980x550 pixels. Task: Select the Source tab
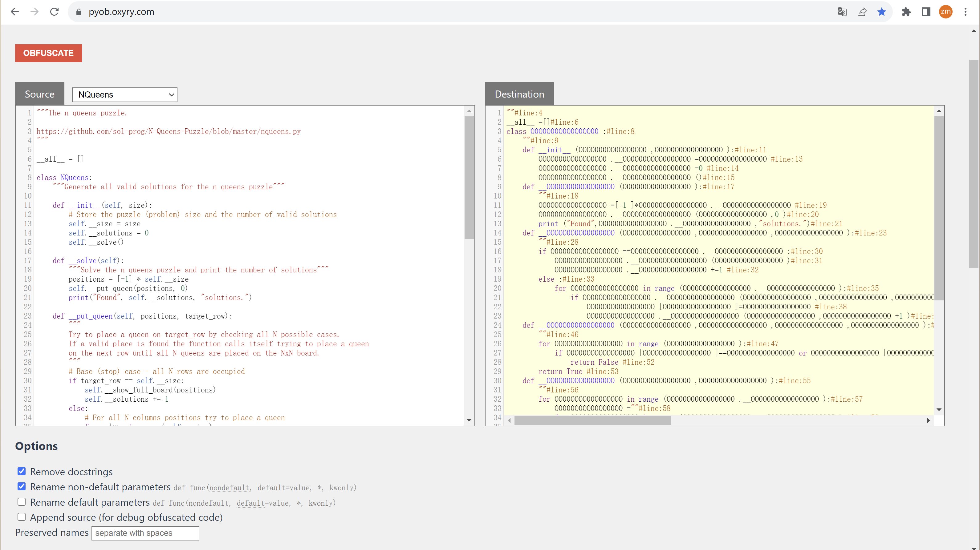click(39, 94)
